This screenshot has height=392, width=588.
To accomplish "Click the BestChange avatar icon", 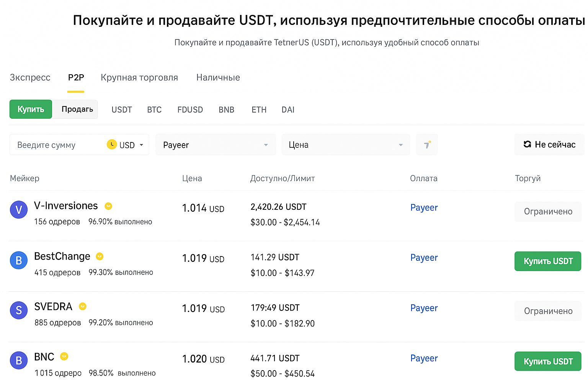I will point(18,260).
